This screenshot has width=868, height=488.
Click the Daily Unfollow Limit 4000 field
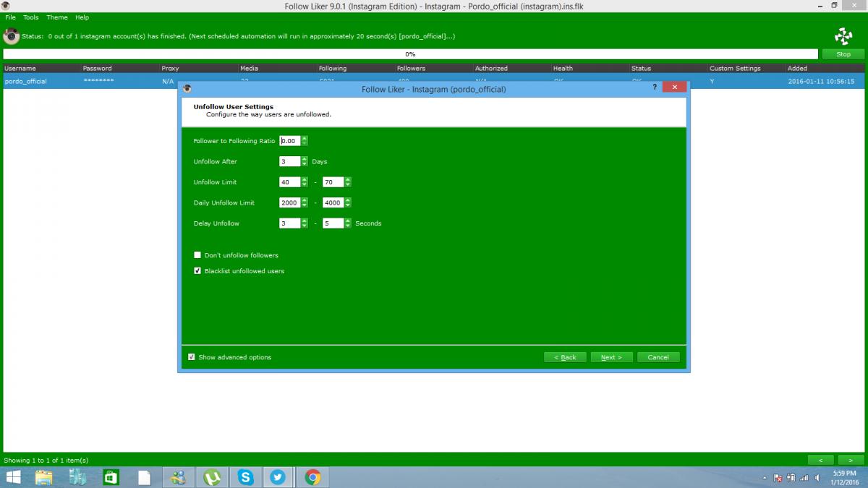click(333, 203)
